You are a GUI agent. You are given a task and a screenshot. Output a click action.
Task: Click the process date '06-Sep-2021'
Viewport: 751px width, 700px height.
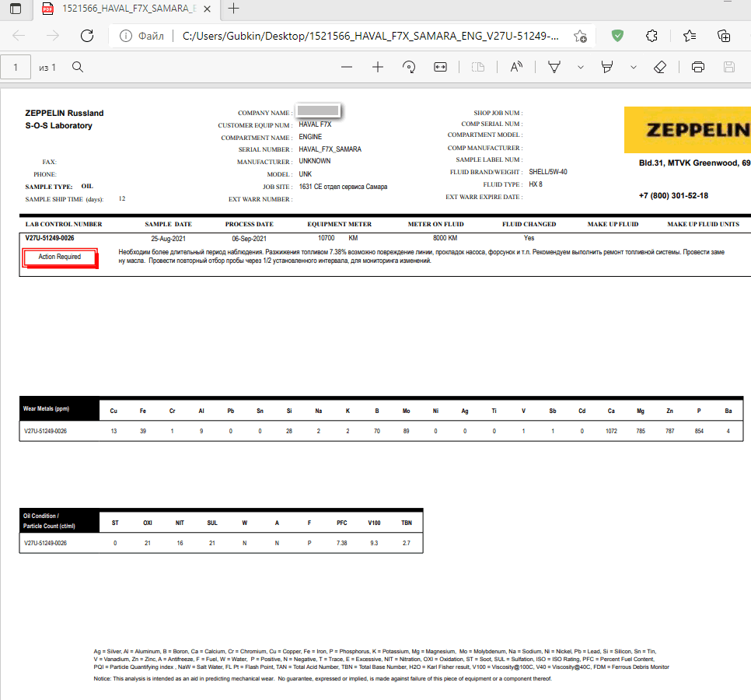[249, 239]
